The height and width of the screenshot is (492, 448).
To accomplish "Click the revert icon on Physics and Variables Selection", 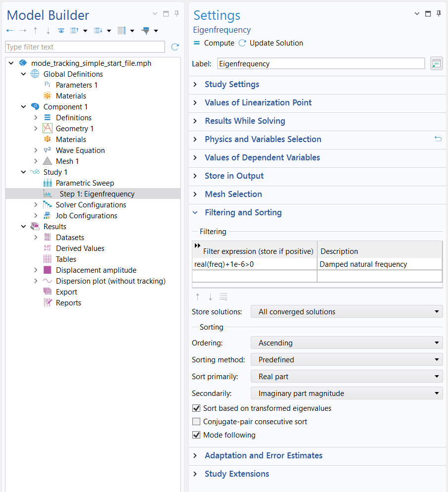I will tap(438, 139).
